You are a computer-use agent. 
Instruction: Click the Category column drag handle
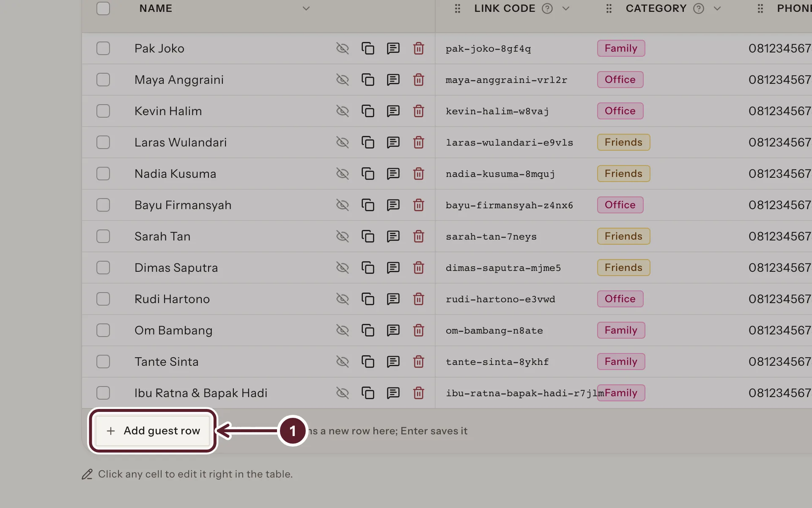pos(609,8)
